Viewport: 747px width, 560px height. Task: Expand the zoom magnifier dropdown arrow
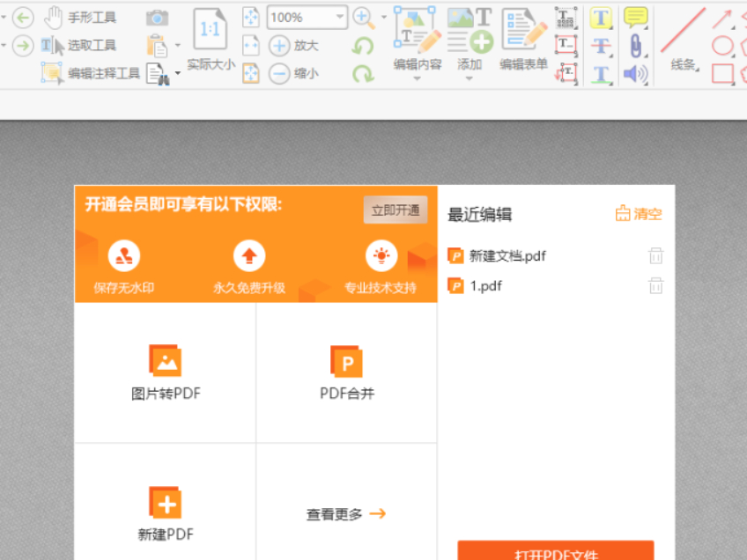[384, 18]
